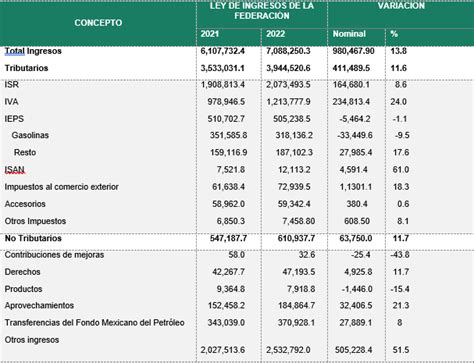Select the CONCEPTO header cell
474x363 pixels.
tap(98, 23)
